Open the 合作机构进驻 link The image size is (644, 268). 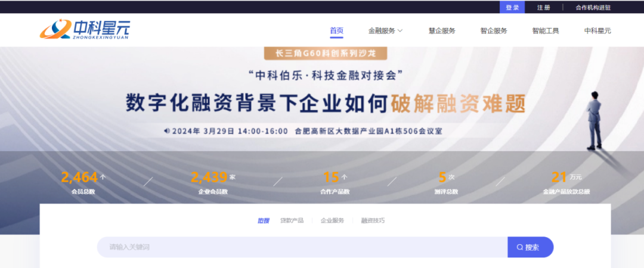coord(593,7)
